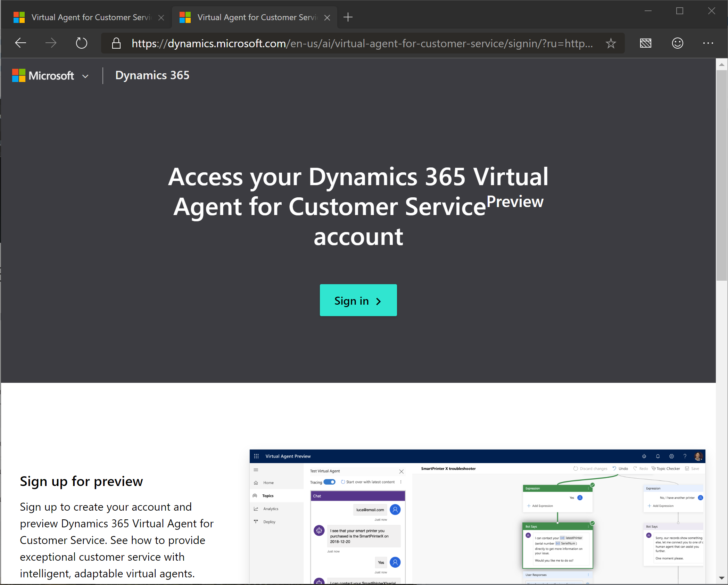The image size is (728, 585).
Task: Open the Dynamics 365 header link
Action: point(152,75)
